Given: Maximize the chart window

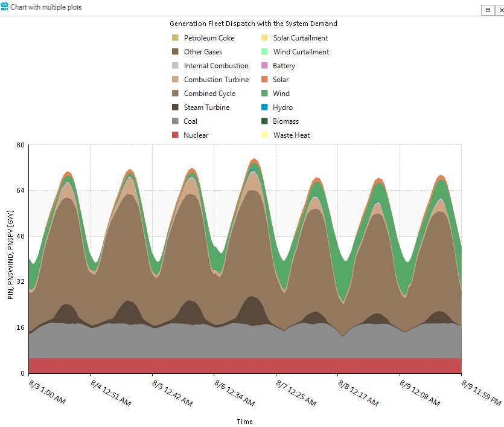Looking at the screenshot, I should [x=486, y=10].
